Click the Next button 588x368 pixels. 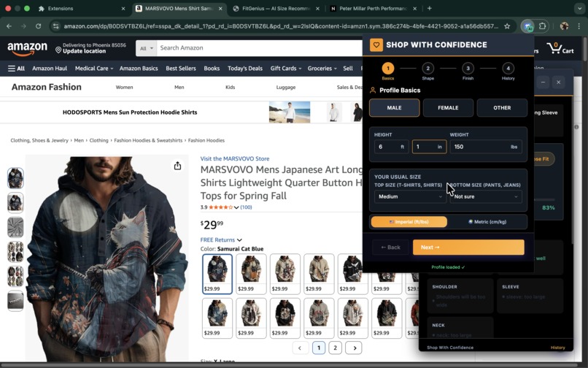click(468, 248)
